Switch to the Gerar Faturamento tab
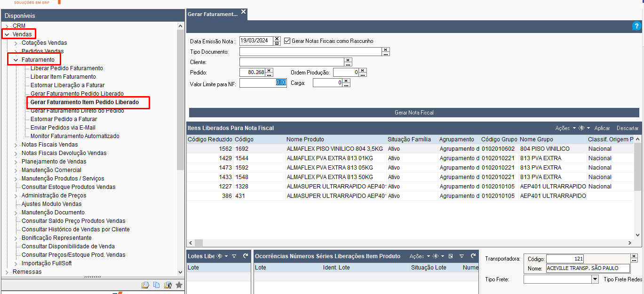This screenshot has width=644, height=294. (213, 14)
